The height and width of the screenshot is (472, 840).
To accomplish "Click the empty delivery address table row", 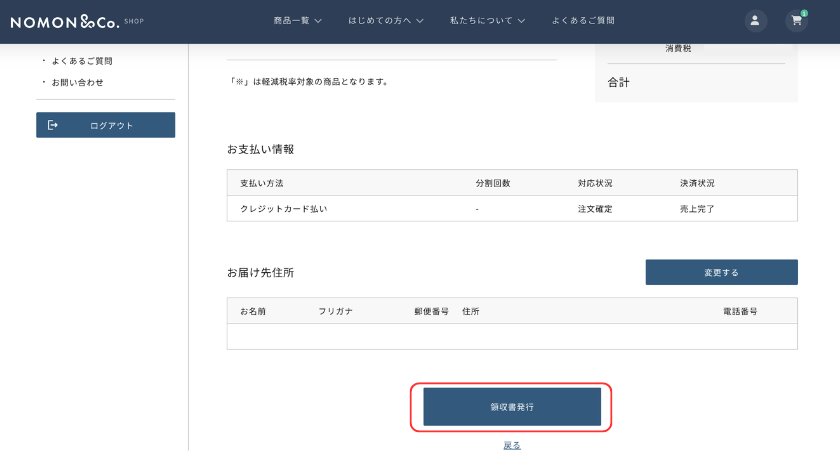I will (x=512, y=337).
